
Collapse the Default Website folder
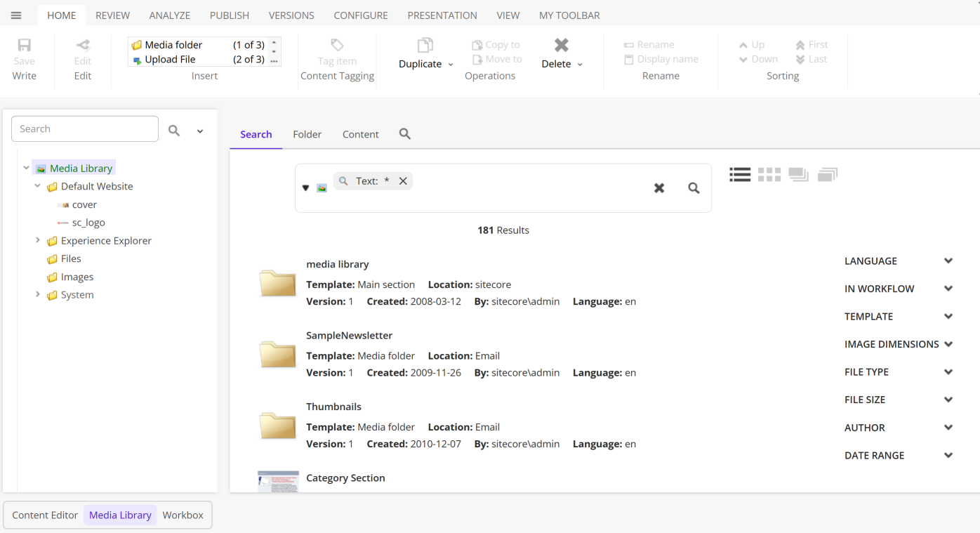(38, 187)
